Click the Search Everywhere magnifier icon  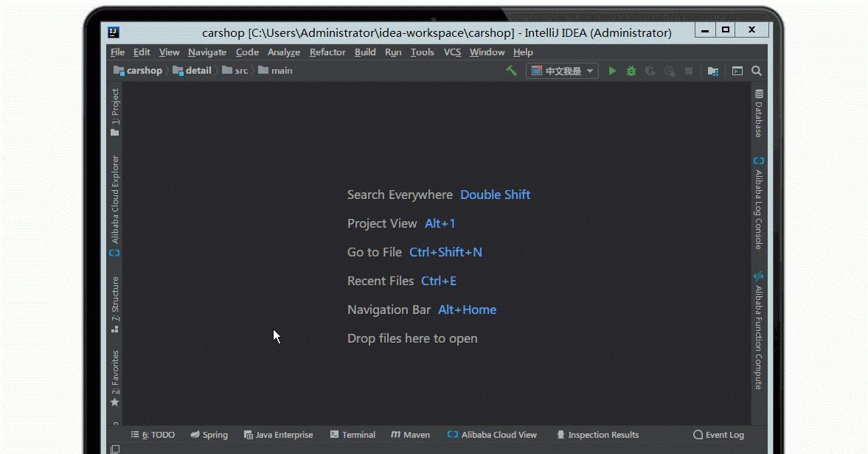[x=757, y=71]
